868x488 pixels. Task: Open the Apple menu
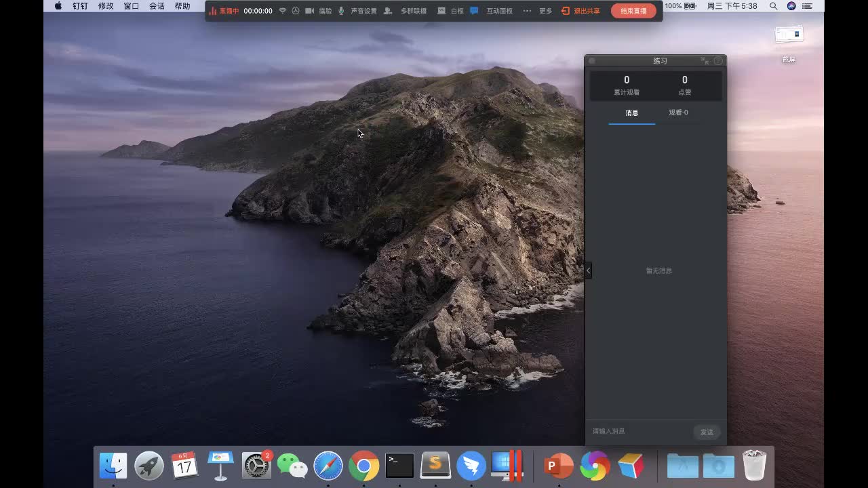(58, 6)
